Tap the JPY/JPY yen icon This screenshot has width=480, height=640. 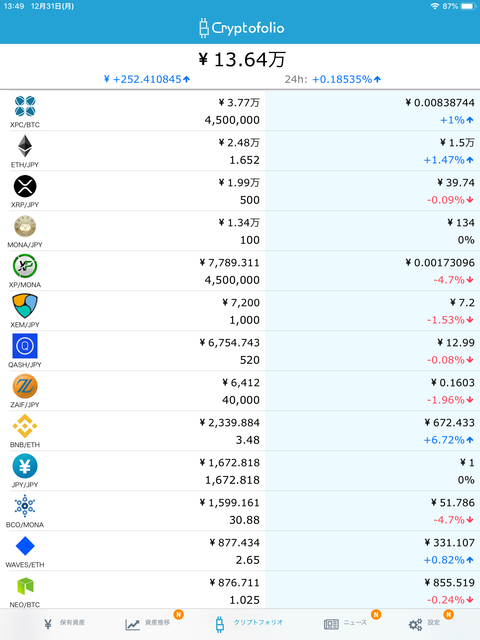(x=25, y=466)
